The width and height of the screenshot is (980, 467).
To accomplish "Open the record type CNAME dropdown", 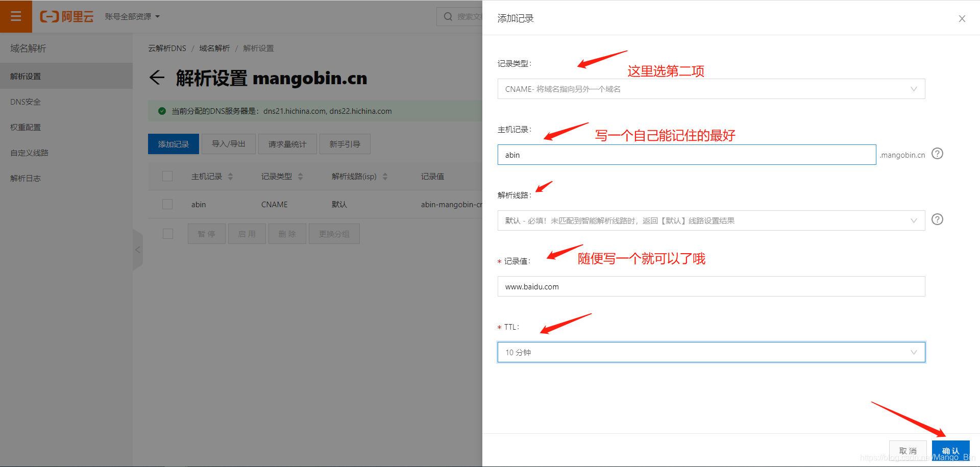I will (x=711, y=89).
